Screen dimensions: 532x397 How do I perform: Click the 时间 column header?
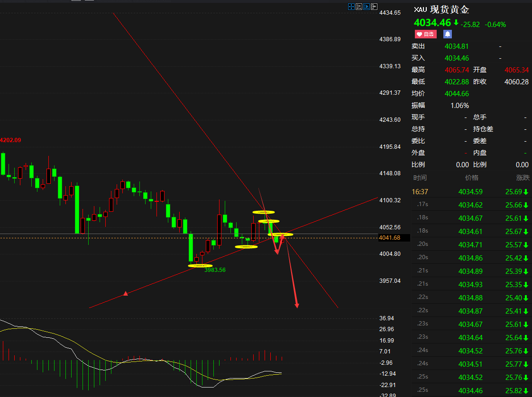(420, 178)
